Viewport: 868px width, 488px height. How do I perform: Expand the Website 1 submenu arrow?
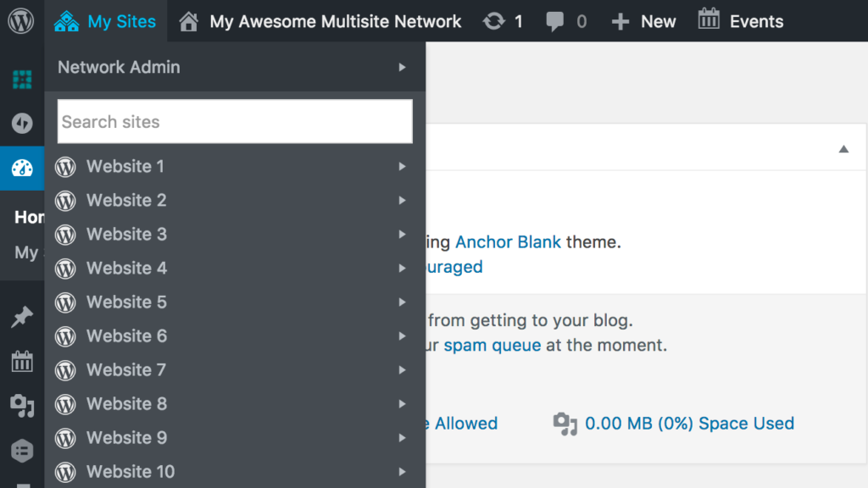[403, 167]
